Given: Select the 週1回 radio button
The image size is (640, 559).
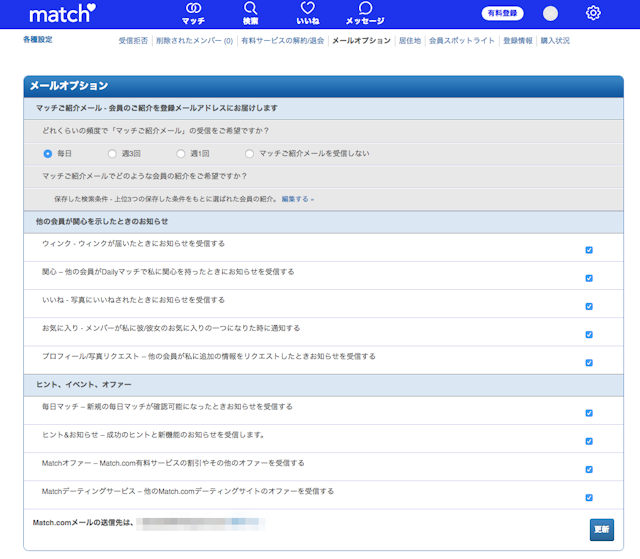Looking at the screenshot, I should (x=181, y=153).
